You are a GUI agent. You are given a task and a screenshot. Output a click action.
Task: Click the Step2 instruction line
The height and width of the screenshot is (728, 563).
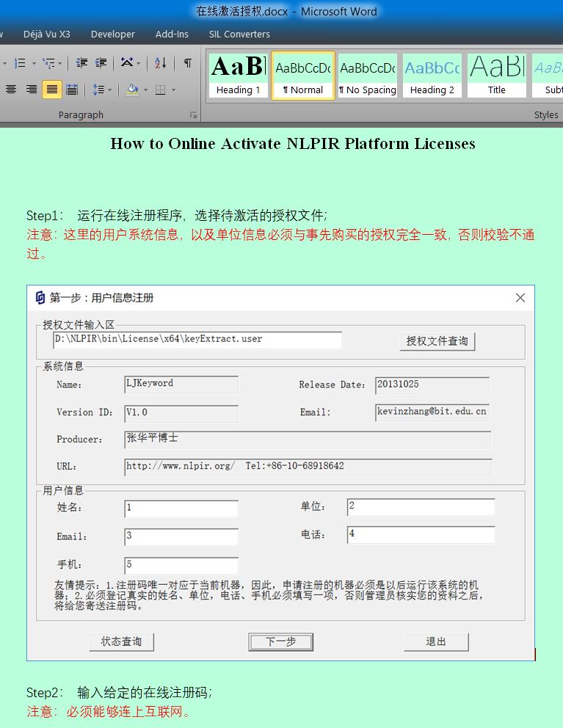point(119,693)
